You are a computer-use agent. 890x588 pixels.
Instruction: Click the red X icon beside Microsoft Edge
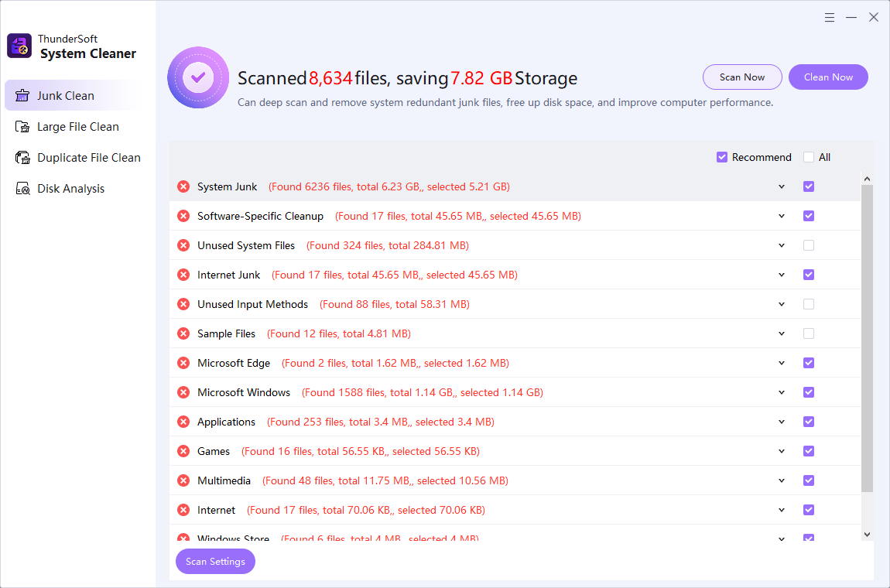pyautogui.click(x=183, y=363)
